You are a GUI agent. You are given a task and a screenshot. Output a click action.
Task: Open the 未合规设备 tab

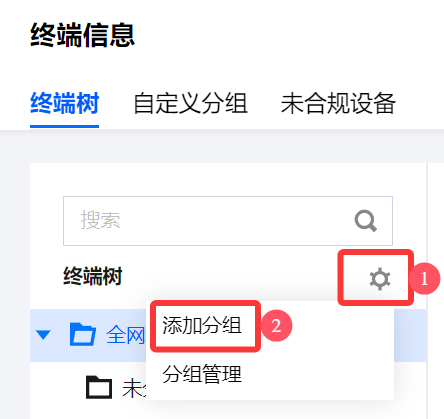(x=338, y=104)
